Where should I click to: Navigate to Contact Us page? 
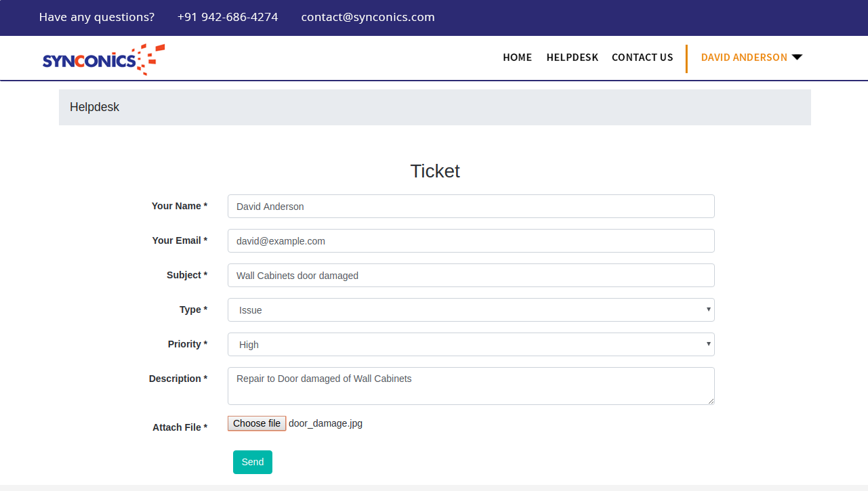click(x=642, y=58)
